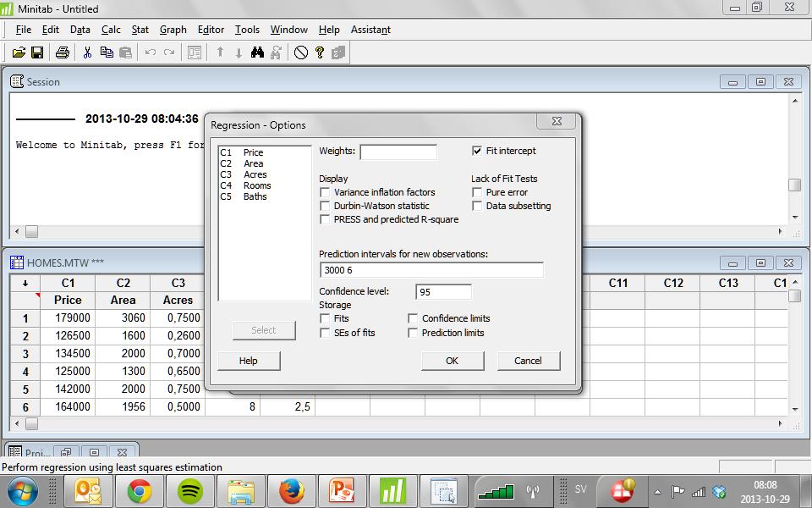Viewport: 812px width, 508px height.
Task: Click OK in Regression Options dialog
Action: click(453, 361)
